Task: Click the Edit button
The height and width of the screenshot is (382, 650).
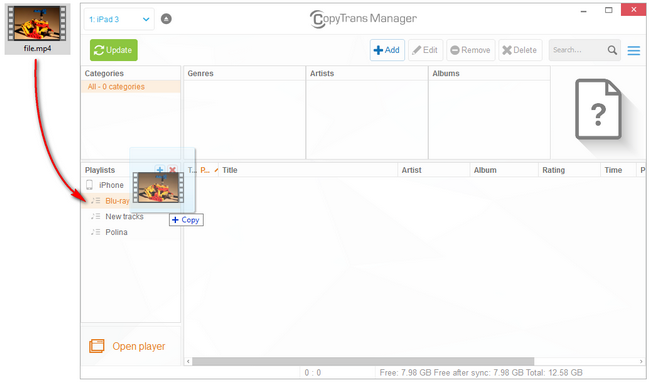Action: [425, 50]
